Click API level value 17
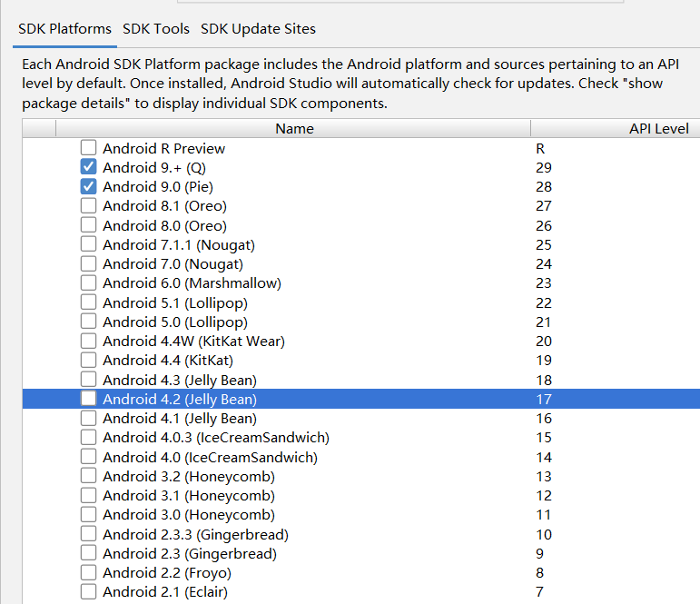The image size is (700, 604). click(544, 400)
